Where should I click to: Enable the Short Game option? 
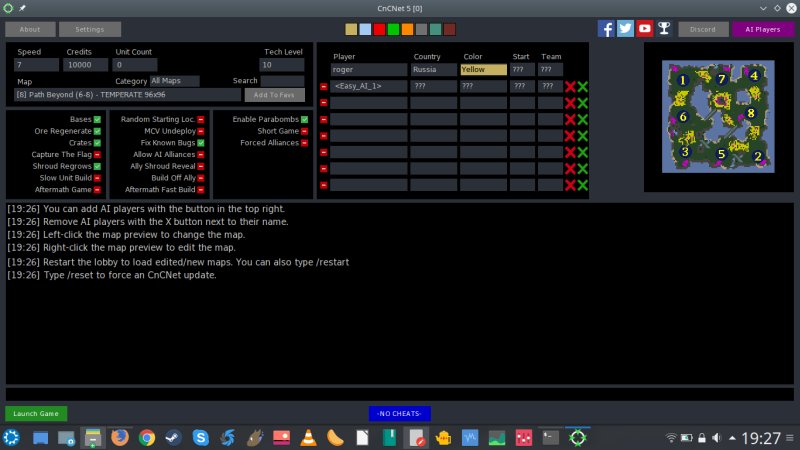point(304,131)
